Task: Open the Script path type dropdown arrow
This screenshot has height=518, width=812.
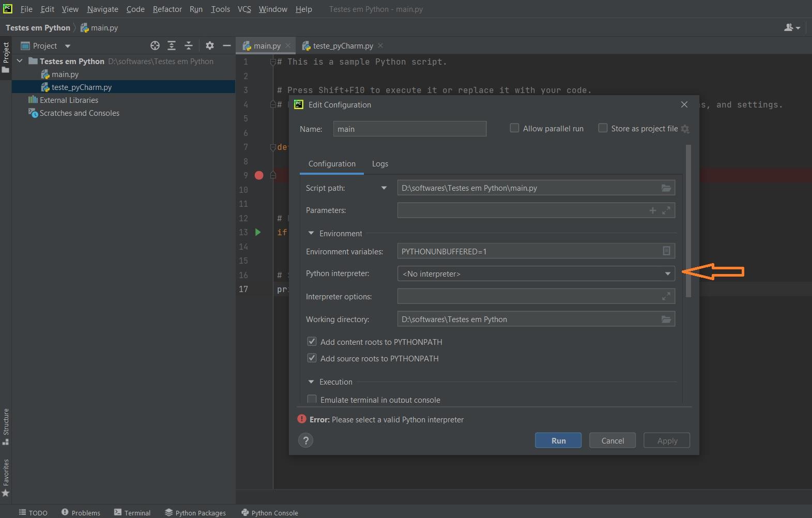Action: click(384, 188)
